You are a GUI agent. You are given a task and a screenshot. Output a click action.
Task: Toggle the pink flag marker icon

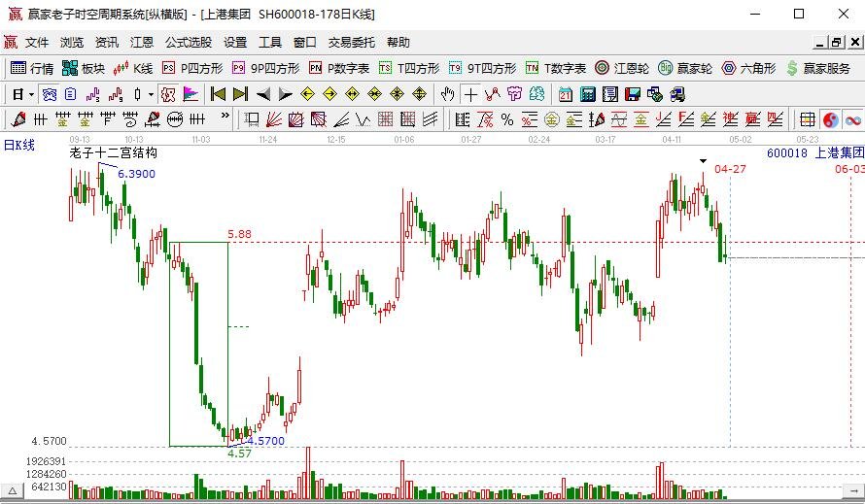click(x=190, y=95)
